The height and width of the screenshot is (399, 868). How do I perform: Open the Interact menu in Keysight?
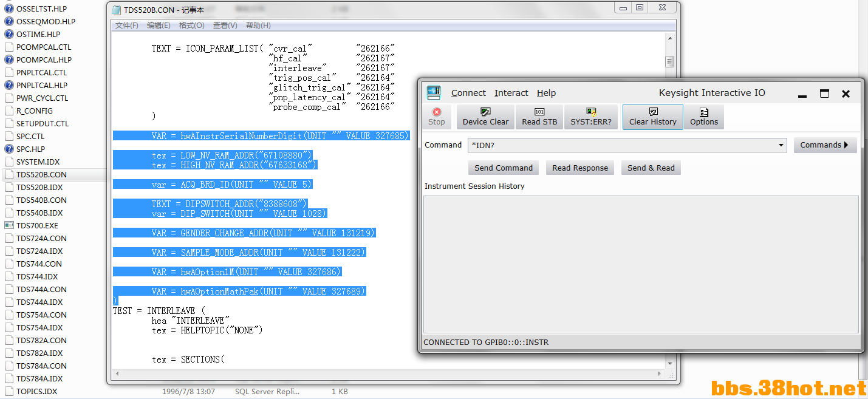(x=511, y=93)
